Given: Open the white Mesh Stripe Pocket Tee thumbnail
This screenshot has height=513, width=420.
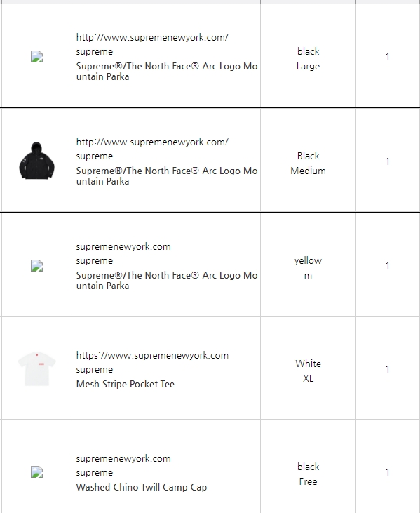Looking at the screenshot, I should tap(36, 368).
